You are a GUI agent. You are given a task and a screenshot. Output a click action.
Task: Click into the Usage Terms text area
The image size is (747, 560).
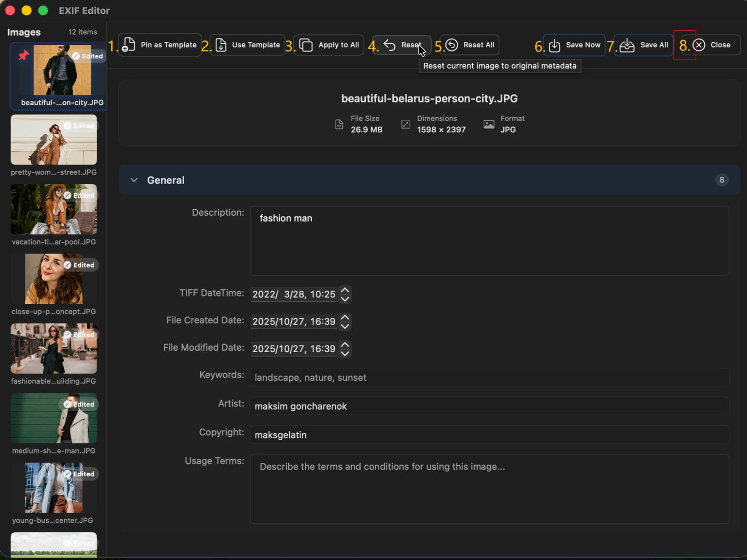pyautogui.click(x=489, y=489)
